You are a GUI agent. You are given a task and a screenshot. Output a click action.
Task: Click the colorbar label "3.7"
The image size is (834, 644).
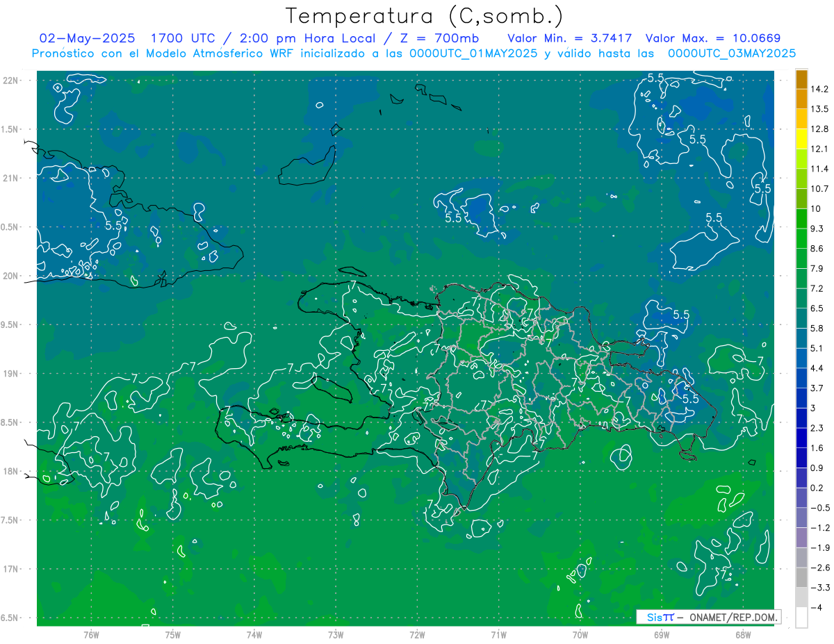(x=817, y=388)
